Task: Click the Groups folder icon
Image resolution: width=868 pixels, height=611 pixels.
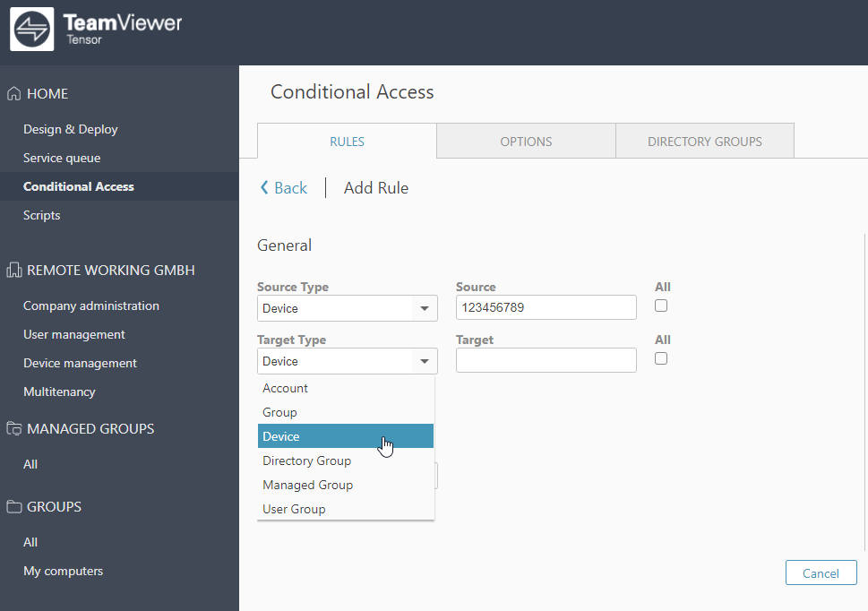Action: [14, 506]
